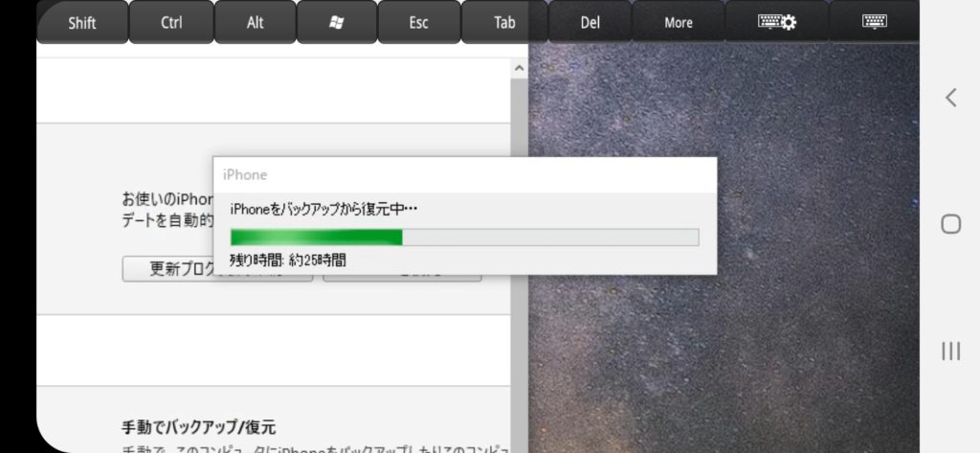Click the scrollbar up arrow
The height and width of the screenshot is (453, 980).
click(519, 69)
